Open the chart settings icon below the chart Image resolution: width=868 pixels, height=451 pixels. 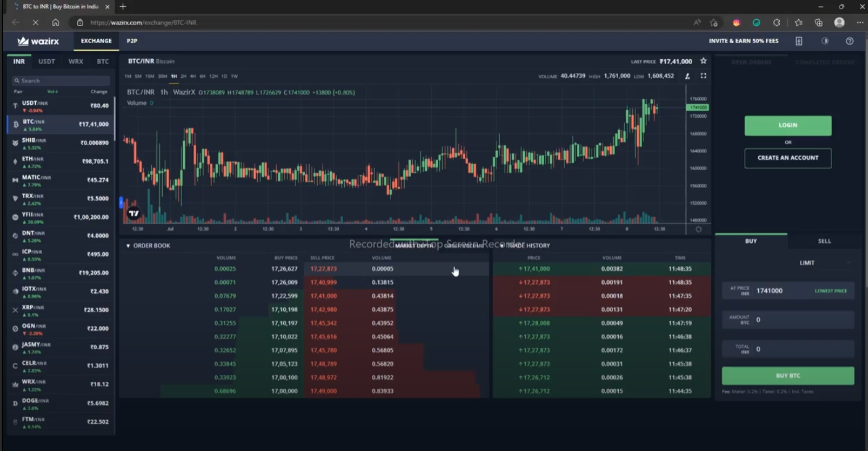[x=698, y=228]
